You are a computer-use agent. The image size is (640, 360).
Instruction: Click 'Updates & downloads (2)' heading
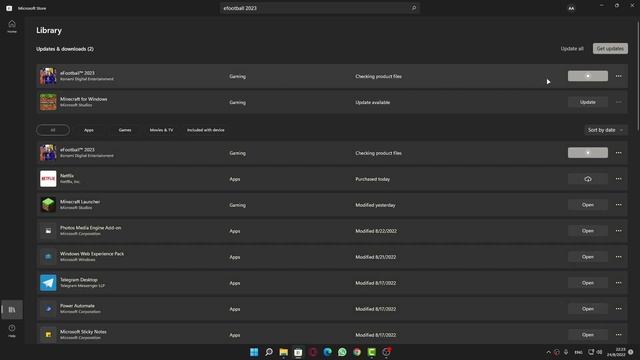[65, 49]
